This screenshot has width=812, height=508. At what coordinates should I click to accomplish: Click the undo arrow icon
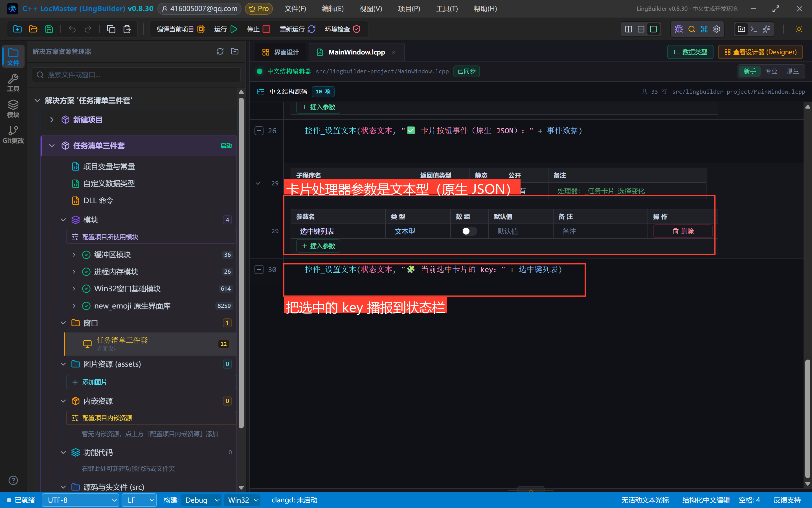(72, 29)
